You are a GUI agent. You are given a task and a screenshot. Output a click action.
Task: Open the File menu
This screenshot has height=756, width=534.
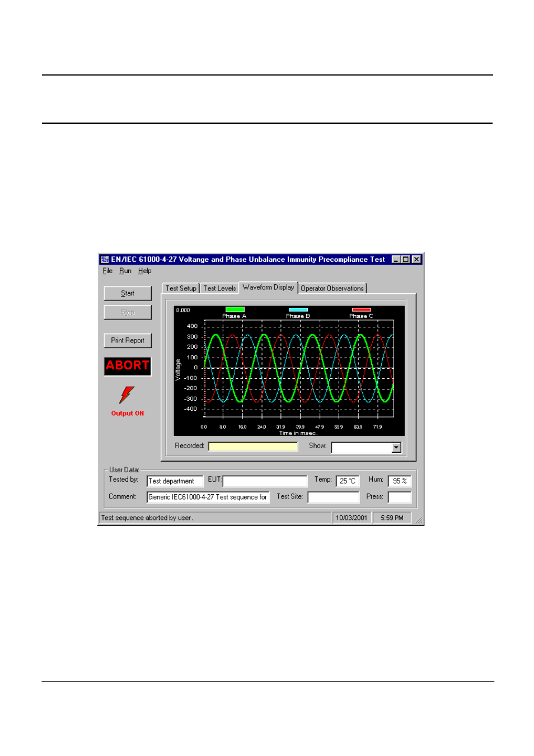107,271
